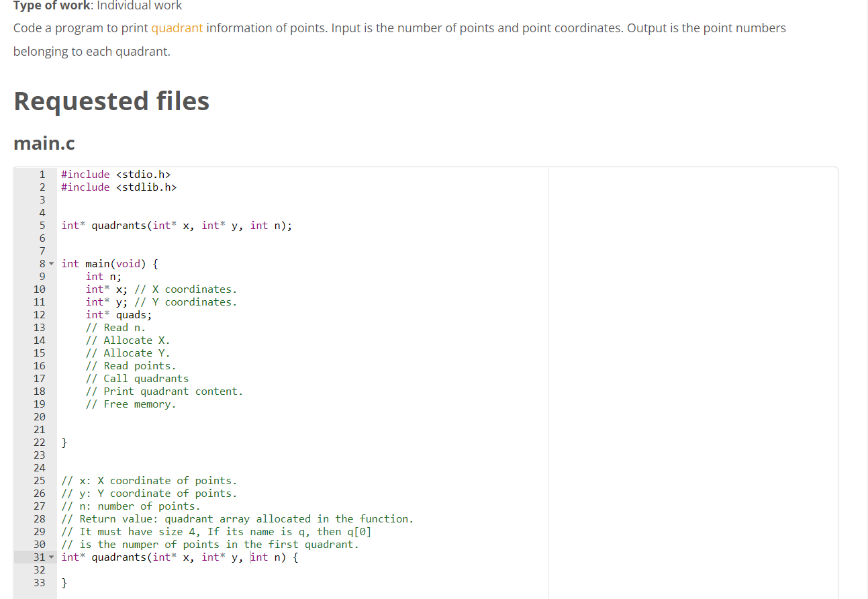Click the closing brace on line 33
Screen dimensions: 868x599
(x=64, y=582)
